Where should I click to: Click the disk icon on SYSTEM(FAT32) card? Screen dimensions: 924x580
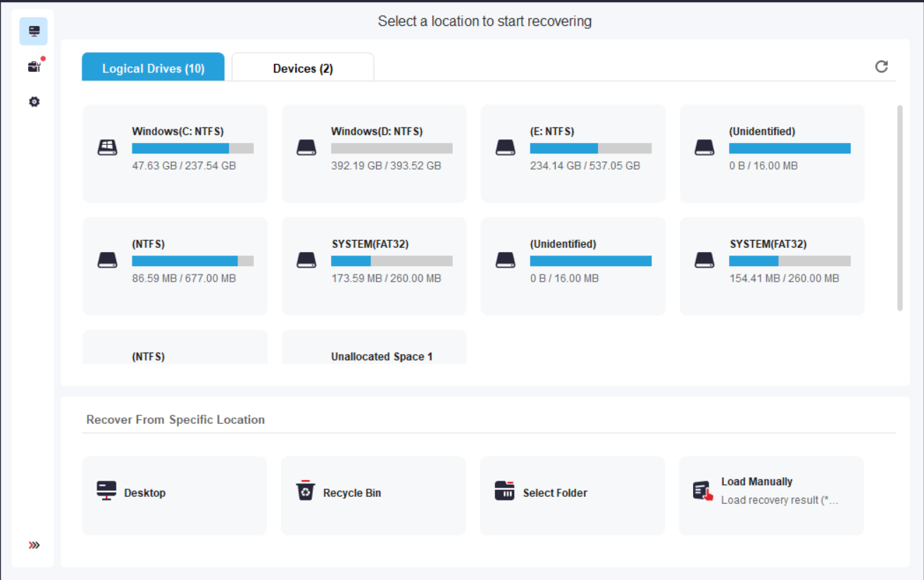coord(306,260)
